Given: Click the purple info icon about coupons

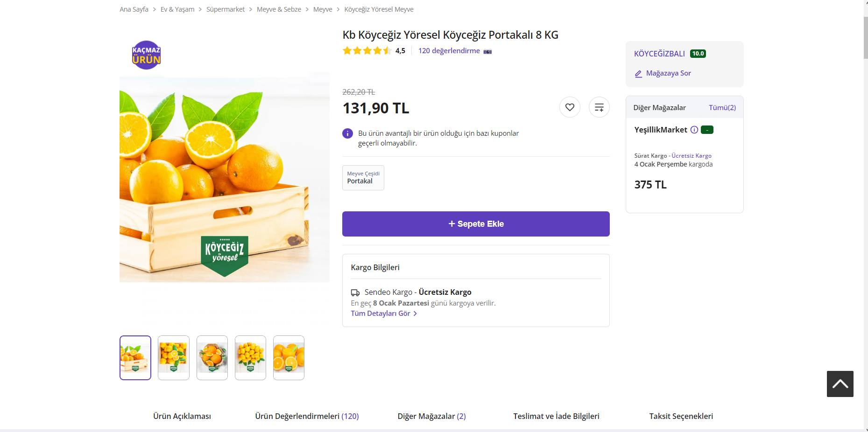Looking at the screenshot, I should (x=347, y=133).
